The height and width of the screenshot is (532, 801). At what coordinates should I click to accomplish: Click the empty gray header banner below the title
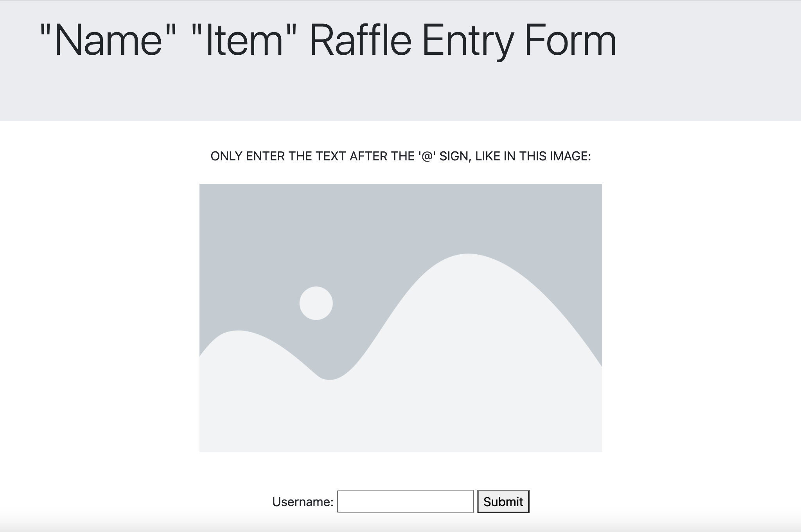(400, 98)
